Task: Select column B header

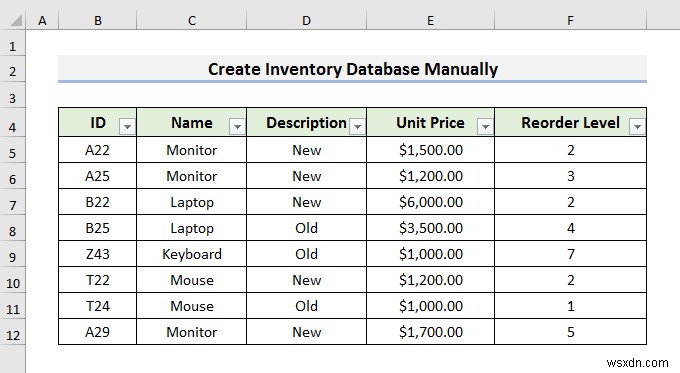Action: [98, 20]
